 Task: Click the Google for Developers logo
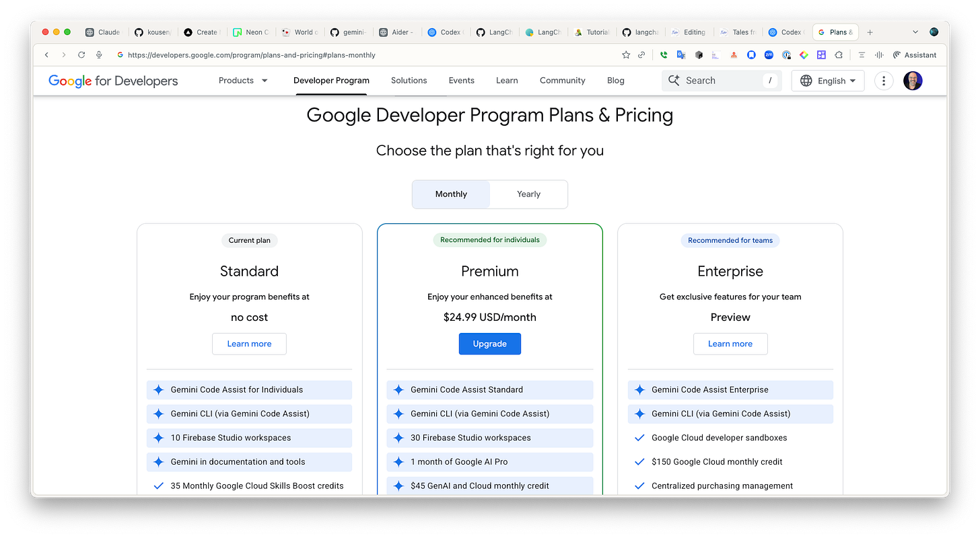113,81
